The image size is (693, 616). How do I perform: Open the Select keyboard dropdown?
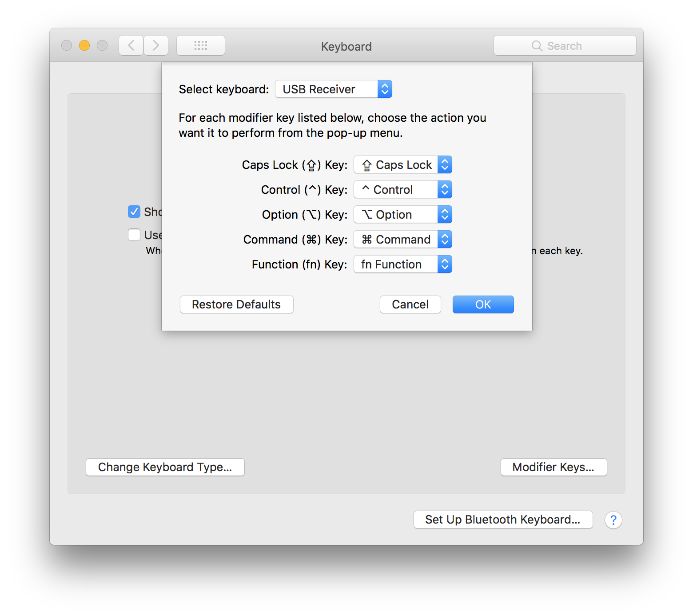[x=334, y=89]
